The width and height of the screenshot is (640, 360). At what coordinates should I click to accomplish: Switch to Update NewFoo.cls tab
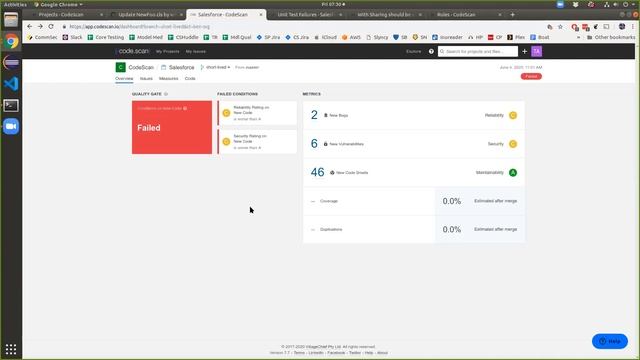pyautogui.click(x=146, y=15)
